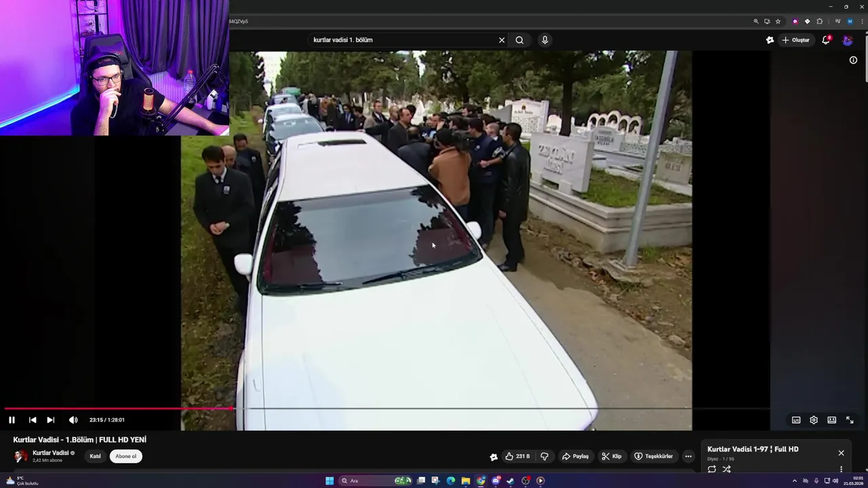Image resolution: width=868 pixels, height=488 pixels.
Task: Go to the previous video
Action: point(32,420)
